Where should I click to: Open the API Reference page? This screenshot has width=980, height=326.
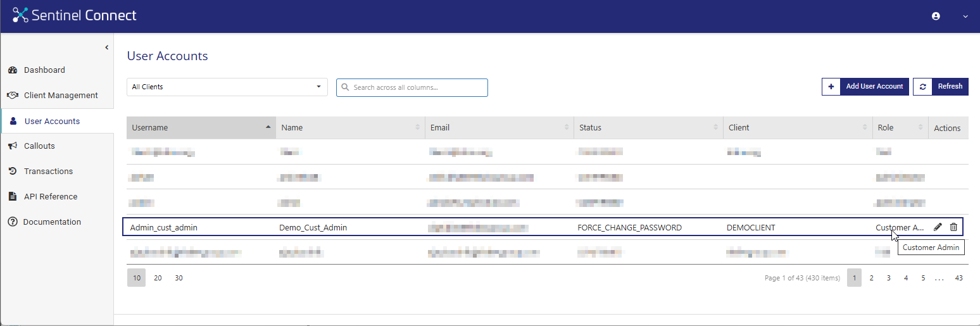pos(51,197)
